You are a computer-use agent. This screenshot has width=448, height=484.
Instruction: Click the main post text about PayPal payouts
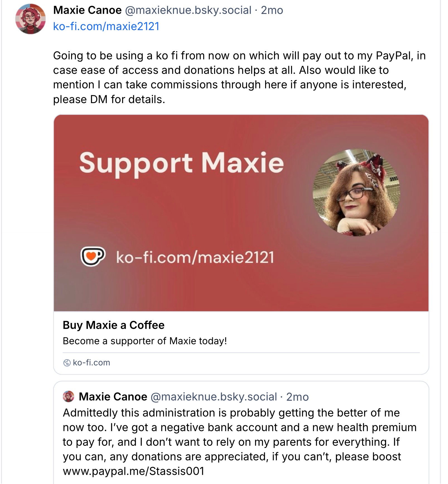point(239,77)
